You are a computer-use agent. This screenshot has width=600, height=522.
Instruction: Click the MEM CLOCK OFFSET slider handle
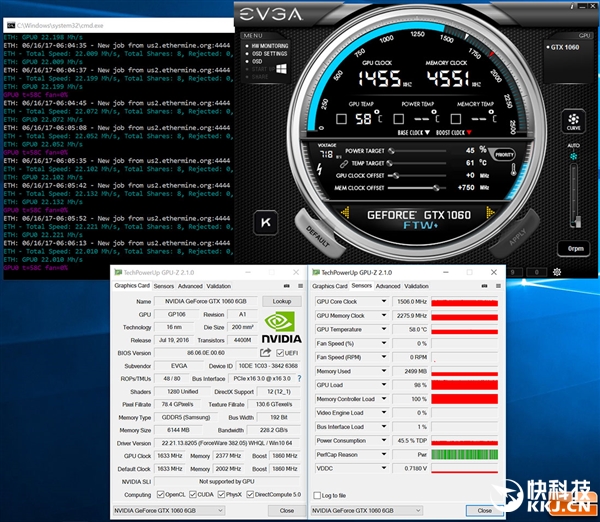(x=436, y=188)
